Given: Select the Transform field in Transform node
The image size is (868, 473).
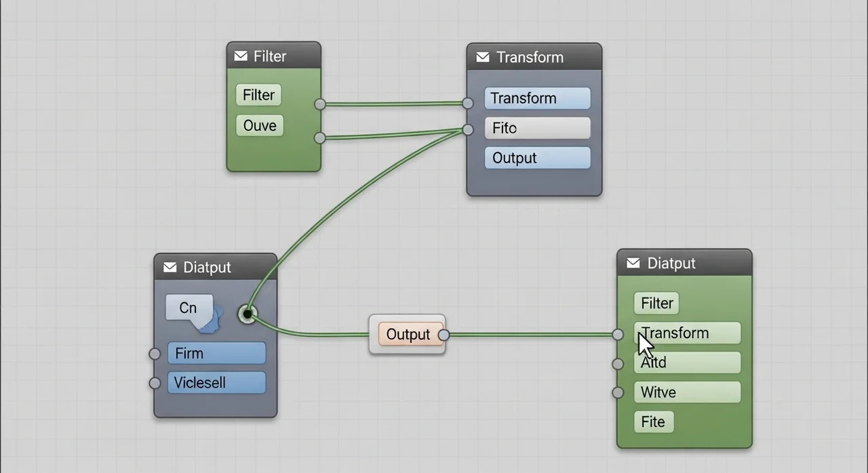Looking at the screenshot, I should pos(537,98).
